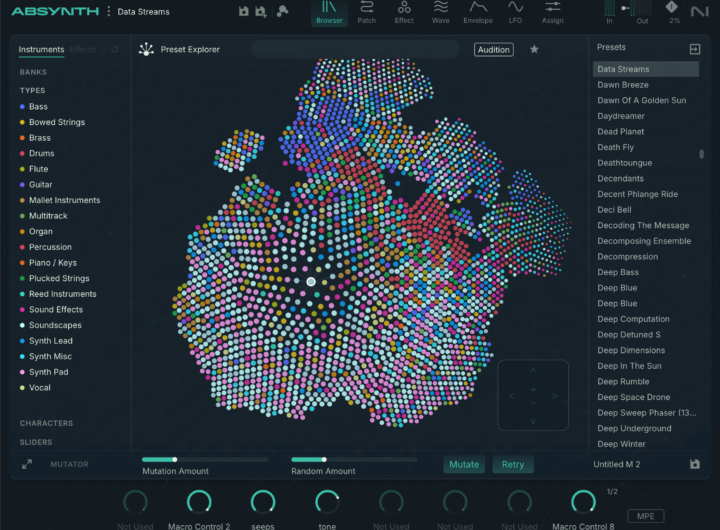Viewport: 720px width, 530px height.
Task: Collapse the Presets list panel
Action: pyautogui.click(x=695, y=48)
